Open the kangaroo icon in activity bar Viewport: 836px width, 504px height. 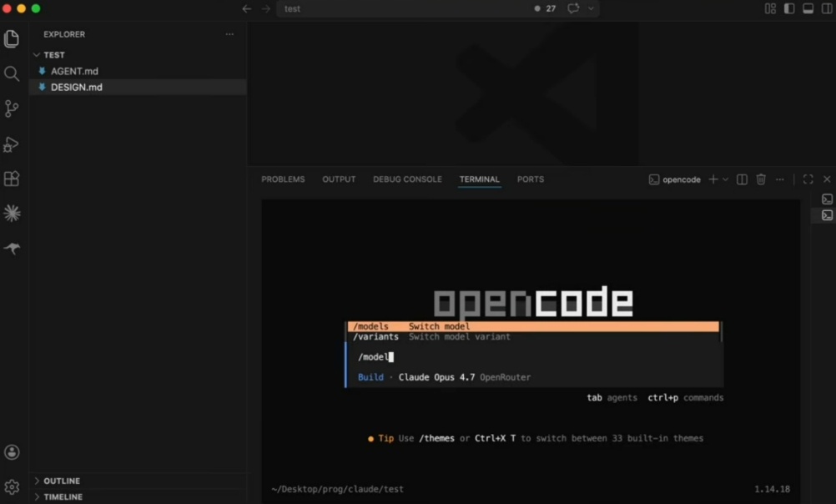tap(12, 248)
